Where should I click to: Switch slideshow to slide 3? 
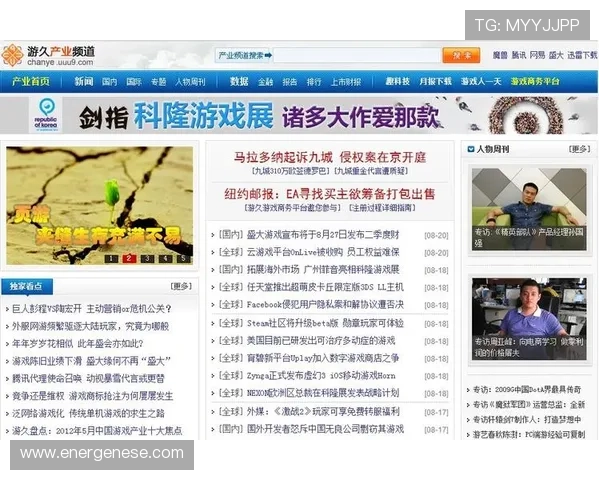(x=147, y=259)
